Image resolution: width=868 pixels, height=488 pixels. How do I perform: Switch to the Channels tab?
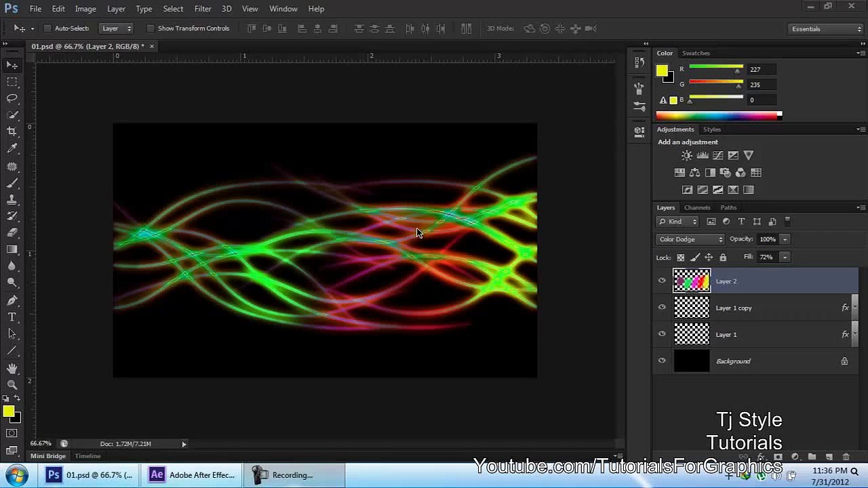(x=697, y=207)
